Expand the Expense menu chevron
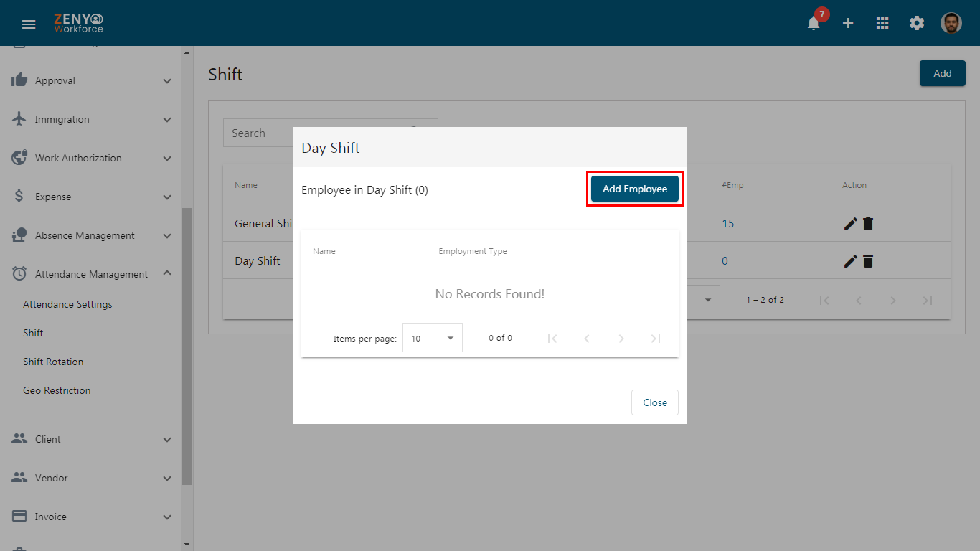The image size is (980, 551). pos(167,197)
